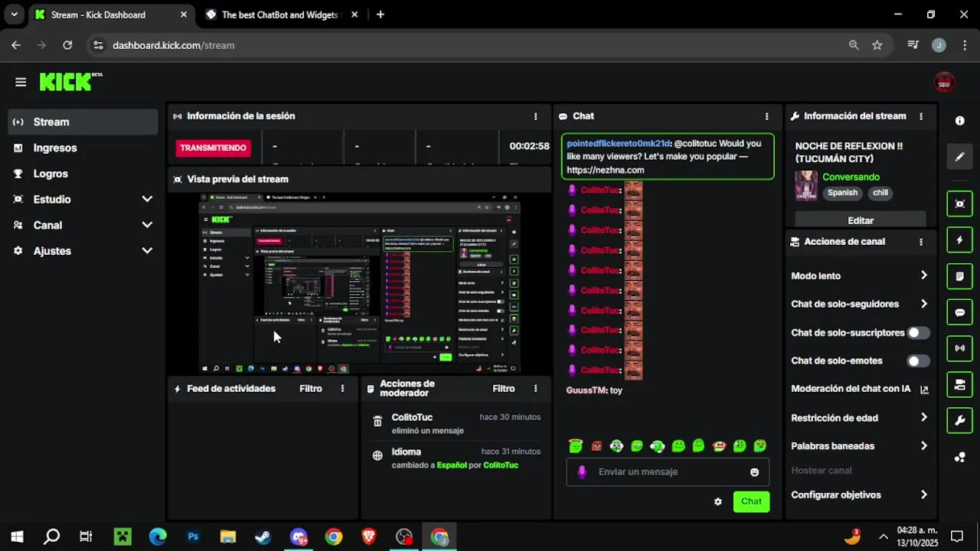Open Feed de actividades three-dot menu
Screen dimensions: 980x551
click(342, 389)
